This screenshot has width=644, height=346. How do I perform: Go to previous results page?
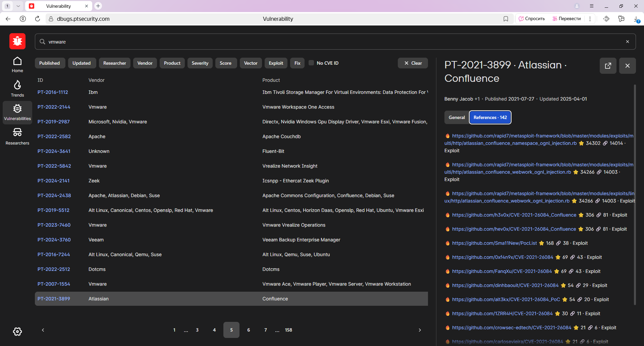click(43, 330)
